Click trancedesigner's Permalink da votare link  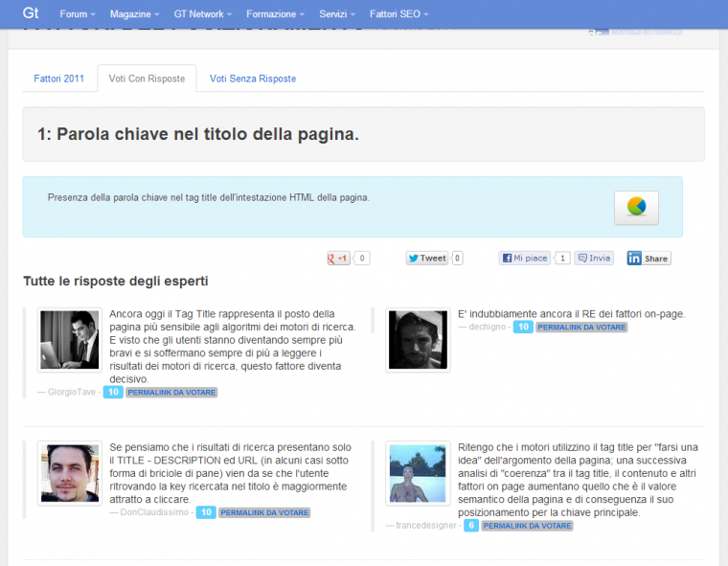click(527, 526)
